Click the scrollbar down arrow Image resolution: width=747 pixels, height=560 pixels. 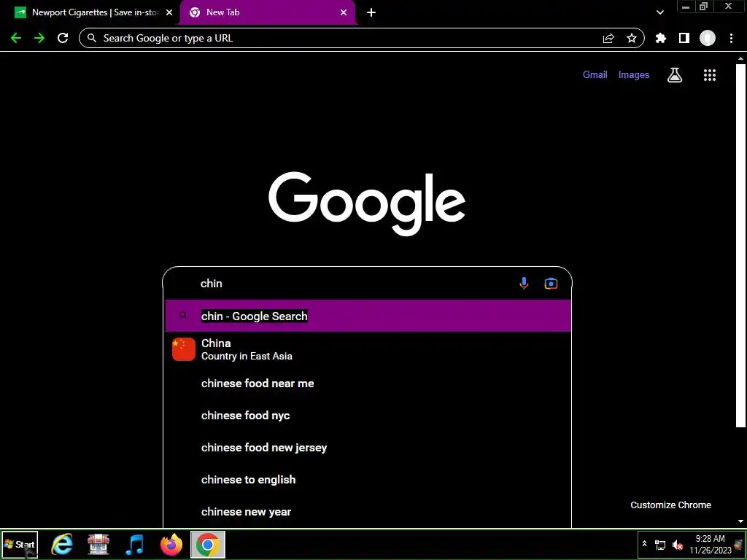point(740,522)
